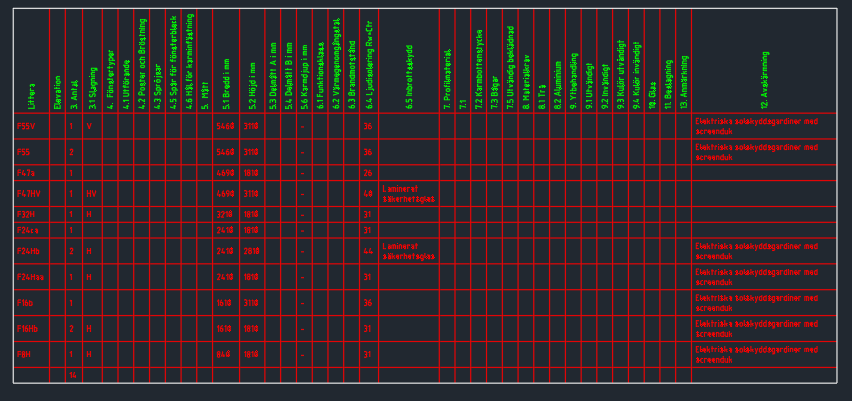The height and width of the screenshot is (401, 852).
Task: Click the F24Haa littera cell
Action: [x=30, y=277]
